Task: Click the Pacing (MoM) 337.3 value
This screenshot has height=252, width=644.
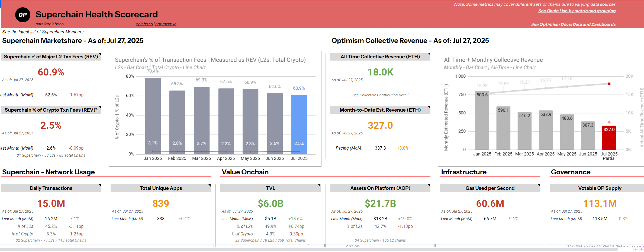Action: [380, 148]
